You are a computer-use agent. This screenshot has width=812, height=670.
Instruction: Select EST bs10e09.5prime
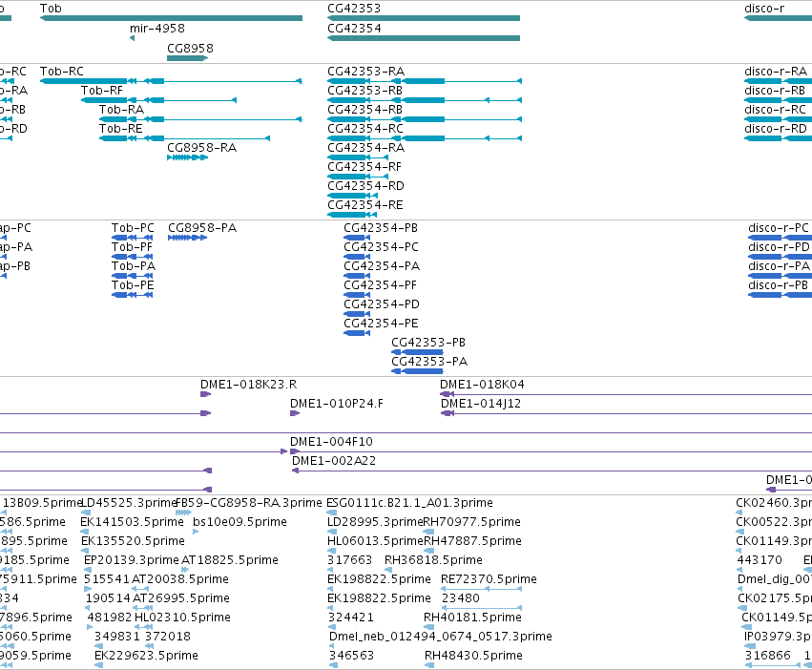(x=239, y=522)
